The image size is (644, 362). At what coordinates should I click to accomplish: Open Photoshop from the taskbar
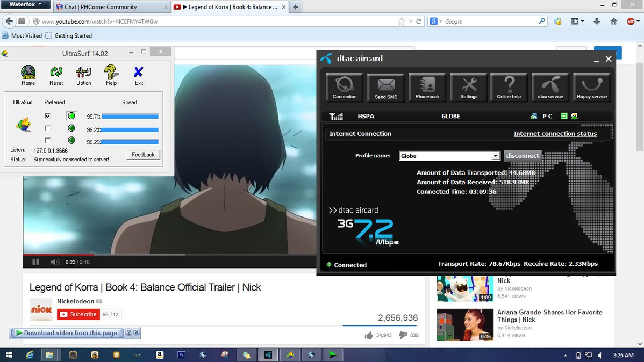click(181, 355)
